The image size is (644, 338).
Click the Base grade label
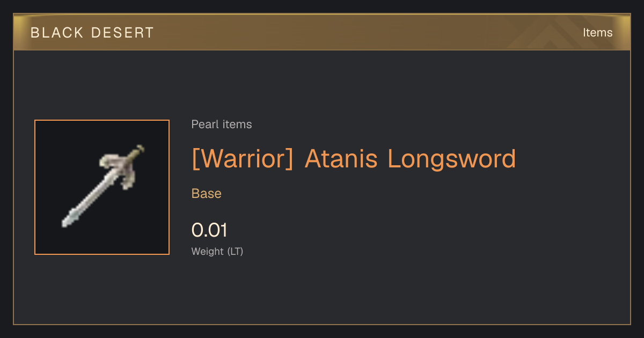pyautogui.click(x=207, y=193)
